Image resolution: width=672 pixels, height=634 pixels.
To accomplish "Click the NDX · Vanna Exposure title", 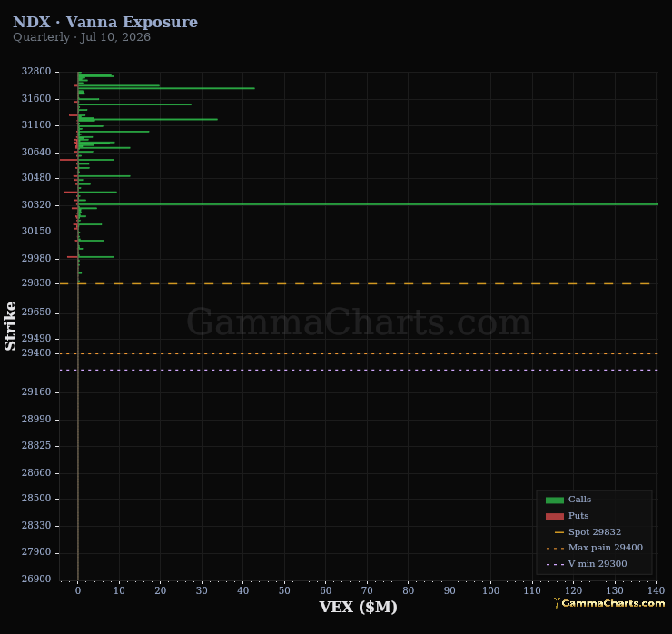I will [x=105, y=22].
